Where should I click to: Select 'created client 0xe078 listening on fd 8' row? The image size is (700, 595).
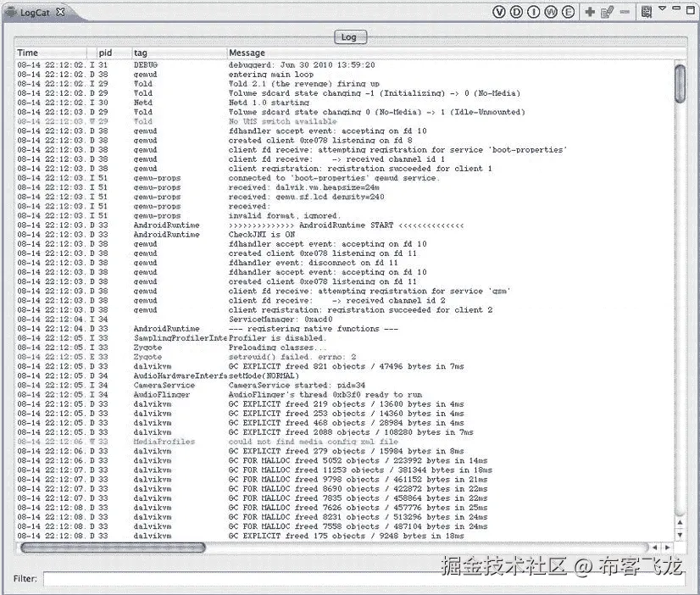(x=344, y=140)
